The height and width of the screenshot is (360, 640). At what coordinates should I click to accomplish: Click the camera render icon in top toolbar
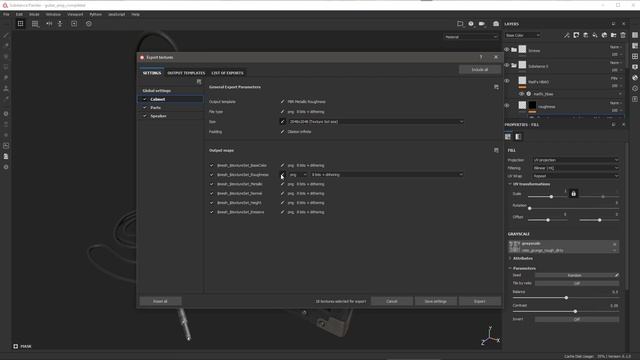[496, 24]
